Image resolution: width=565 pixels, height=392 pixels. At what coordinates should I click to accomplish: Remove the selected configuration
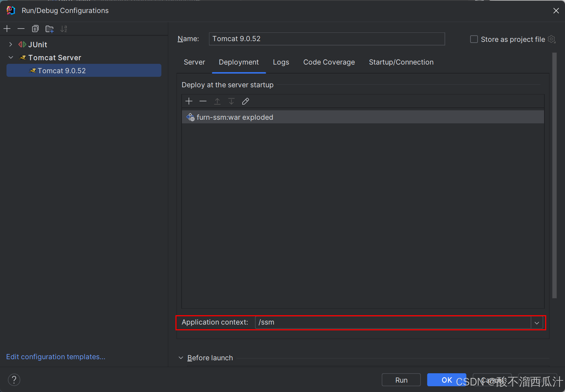coord(21,28)
